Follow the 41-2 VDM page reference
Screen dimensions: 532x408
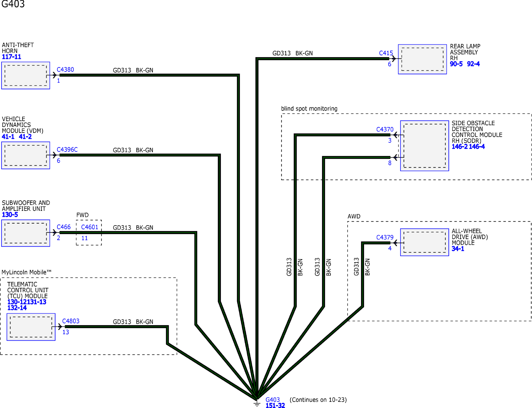(25, 137)
